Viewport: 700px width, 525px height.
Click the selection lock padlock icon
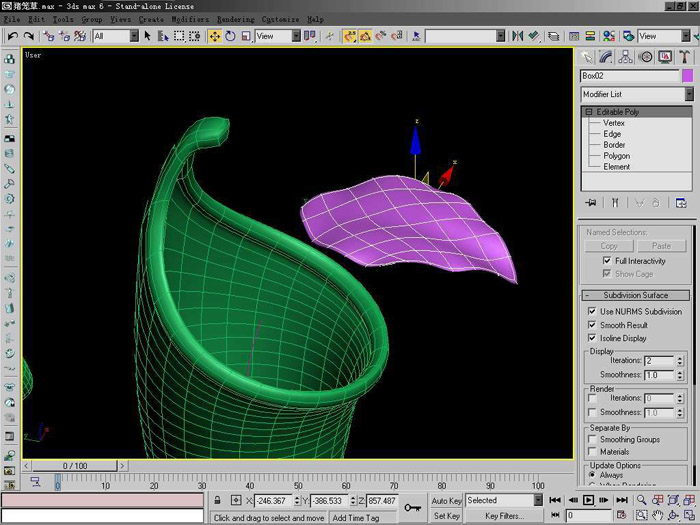point(217,500)
